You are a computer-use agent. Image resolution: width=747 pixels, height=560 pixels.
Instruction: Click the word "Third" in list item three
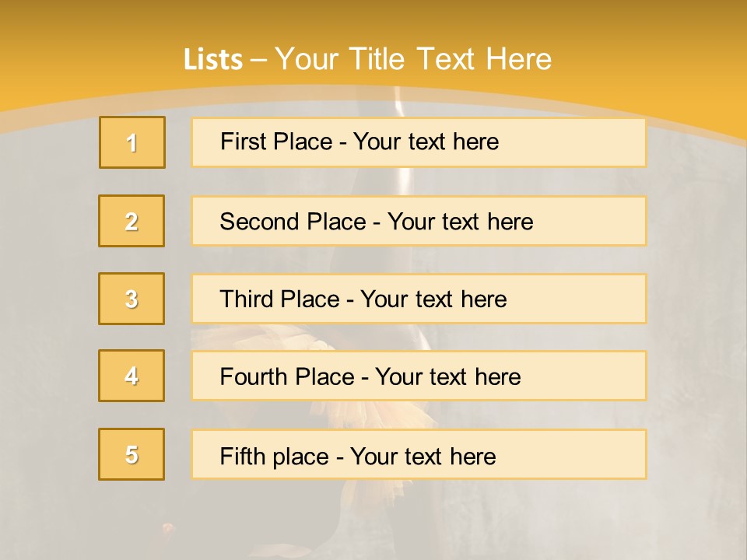click(x=247, y=299)
